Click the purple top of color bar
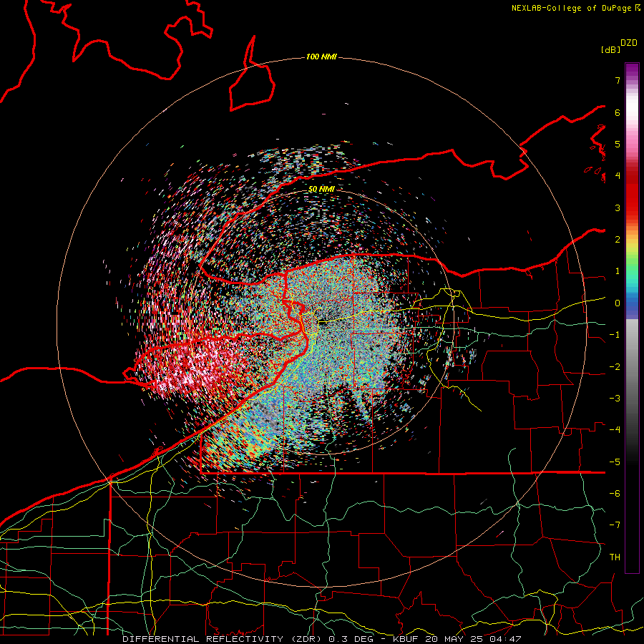This screenshot has width=644, height=644. (632, 70)
